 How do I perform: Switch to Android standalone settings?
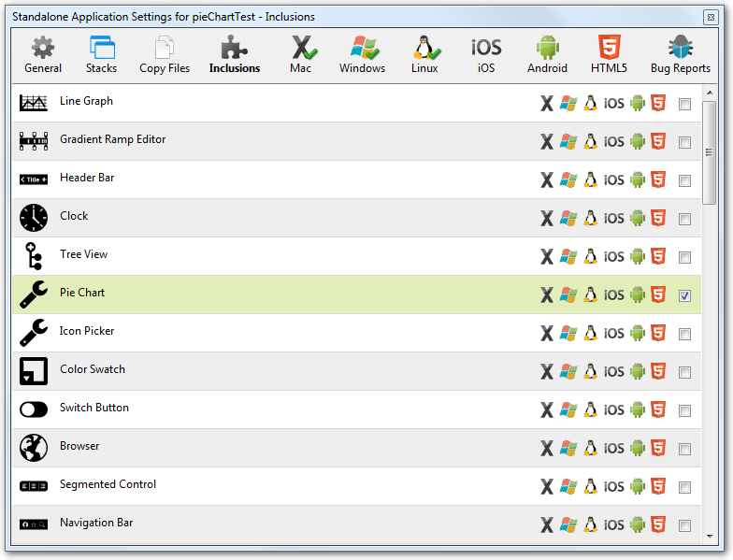(547, 54)
